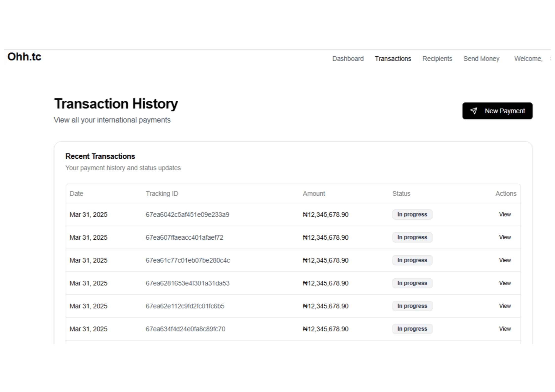The height and width of the screenshot is (392, 555).
Task: Click the first In progress status badge
Action: click(412, 214)
